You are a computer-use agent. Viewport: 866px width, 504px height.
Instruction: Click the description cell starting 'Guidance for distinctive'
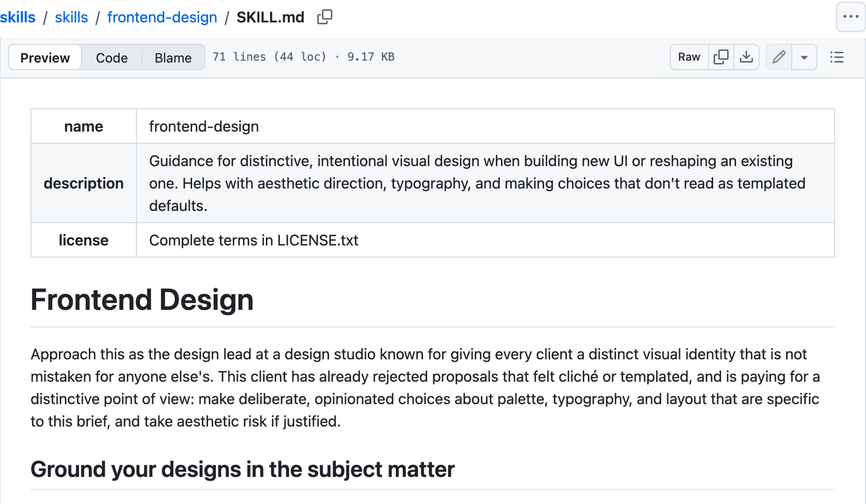(486, 183)
